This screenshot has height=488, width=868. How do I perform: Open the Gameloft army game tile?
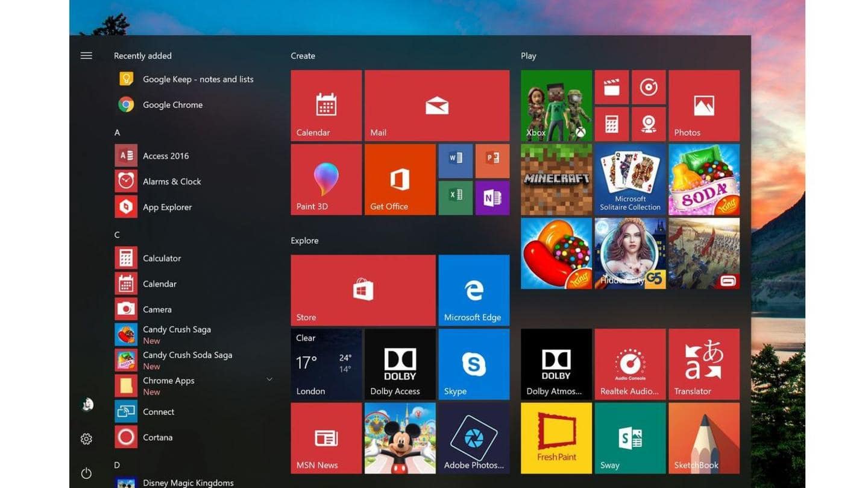704,253
